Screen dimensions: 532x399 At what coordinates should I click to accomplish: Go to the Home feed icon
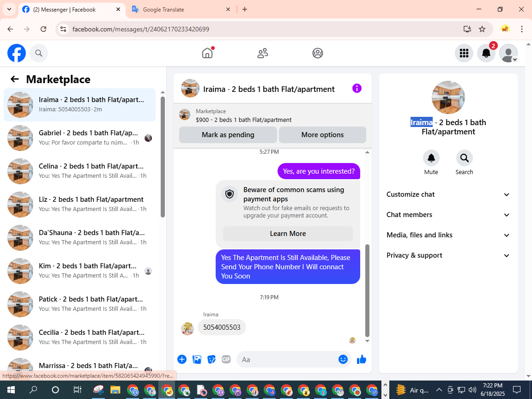click(x=207, y=53)
